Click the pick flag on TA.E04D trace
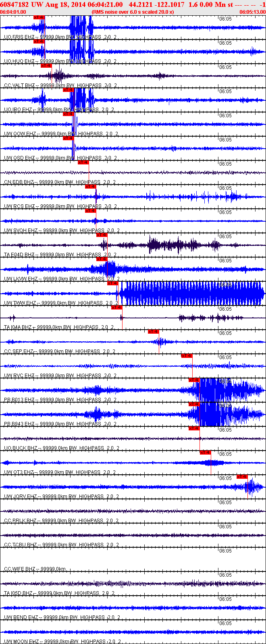The height and width of the screenshot is (644, 266). click(x=102, y=235)
